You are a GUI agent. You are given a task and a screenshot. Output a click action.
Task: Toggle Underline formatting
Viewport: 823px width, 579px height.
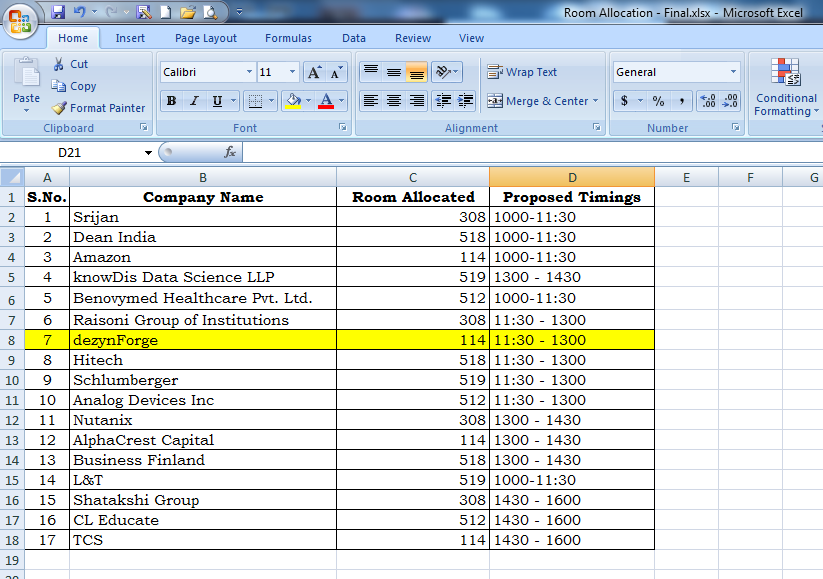pos(217,101)
